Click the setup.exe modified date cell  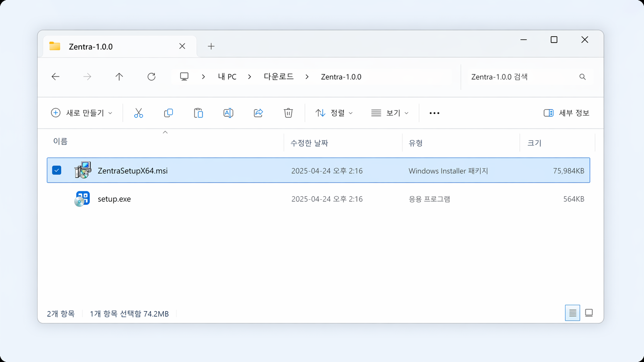327,199
